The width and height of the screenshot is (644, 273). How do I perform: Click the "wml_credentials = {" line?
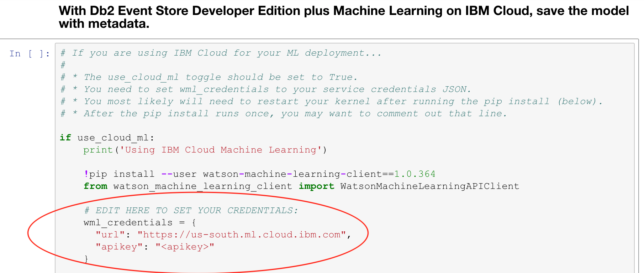tap(140, 223)
